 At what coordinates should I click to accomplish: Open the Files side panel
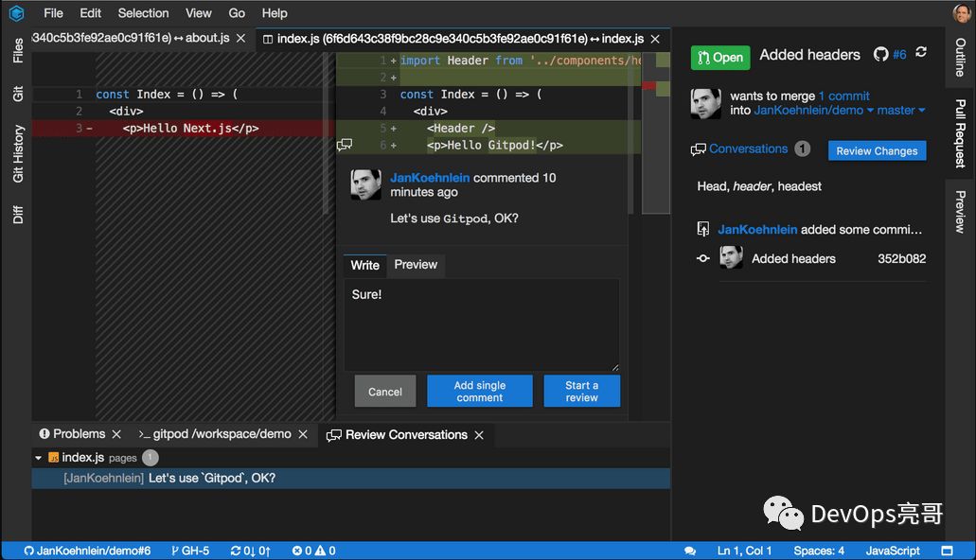click(x=17, y=50)
